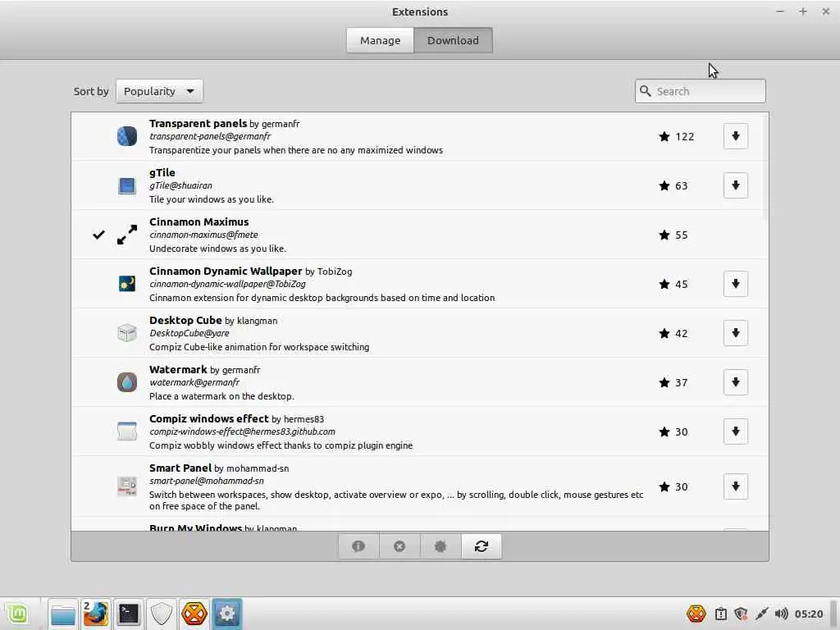Screen dimensions: 840x630
Task: Download Cinnamon Dynamic Wallpaper extension
Action: 735,284
